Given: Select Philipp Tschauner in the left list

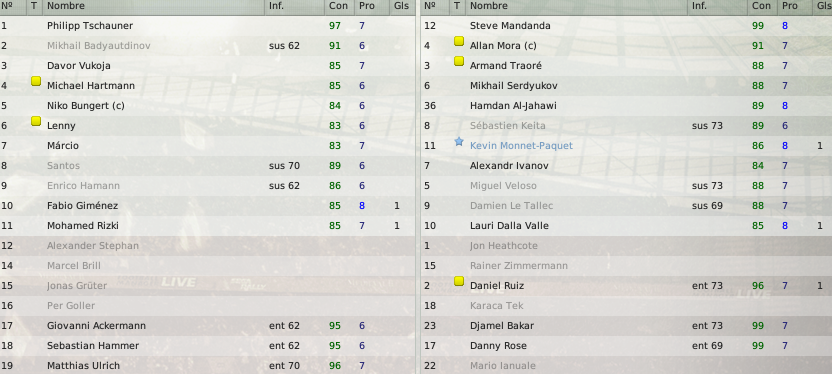Looking at the screenshot, I should (x=207, y=25).
